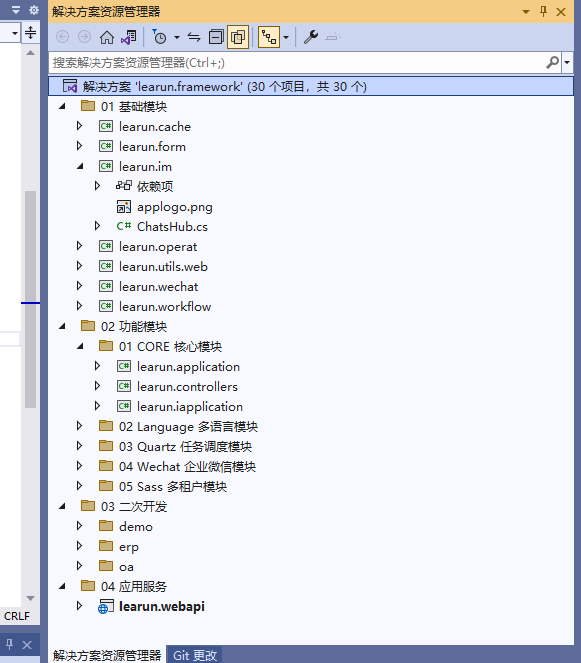Screen dimensions: 581x663
Task: Select the learun.iapplication project
Action: pyautogui.click(x=189, y=407)
